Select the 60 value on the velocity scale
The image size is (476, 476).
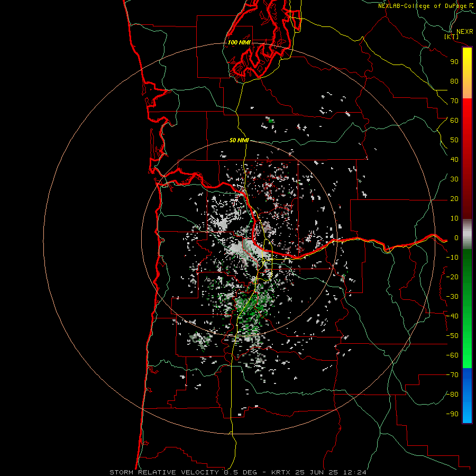454,121
